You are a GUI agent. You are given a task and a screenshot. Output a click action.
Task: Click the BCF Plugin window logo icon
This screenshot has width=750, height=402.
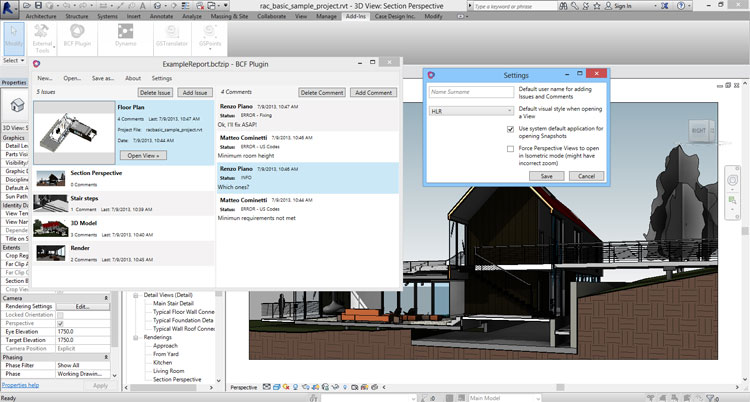point(36,63)
